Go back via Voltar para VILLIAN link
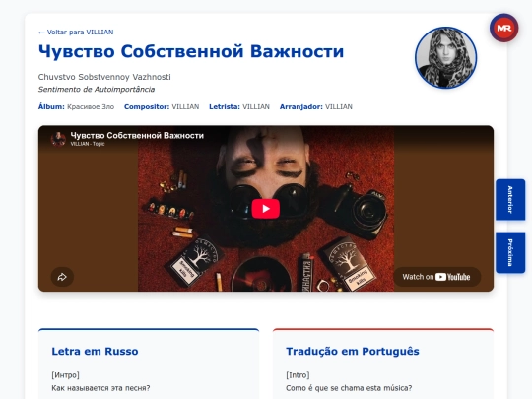The image size is (532, 399). (x=76, y=33)
